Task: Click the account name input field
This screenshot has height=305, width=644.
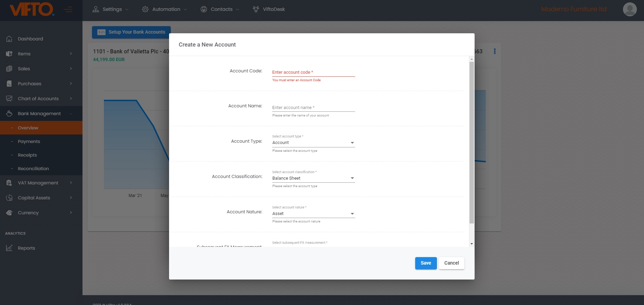Action: tap(313, 108)
